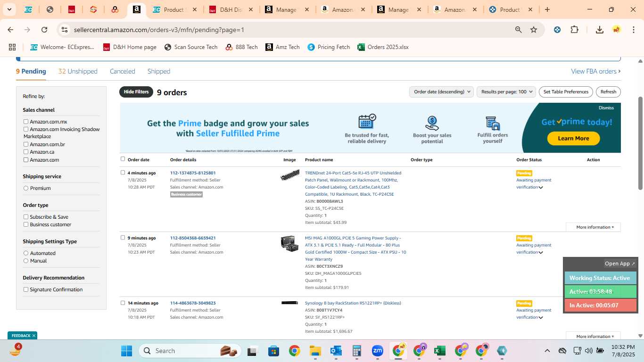Open the Orders 2025.xlsx bookmark
This screenshot has height=362, width=644.
coord(383,47)
